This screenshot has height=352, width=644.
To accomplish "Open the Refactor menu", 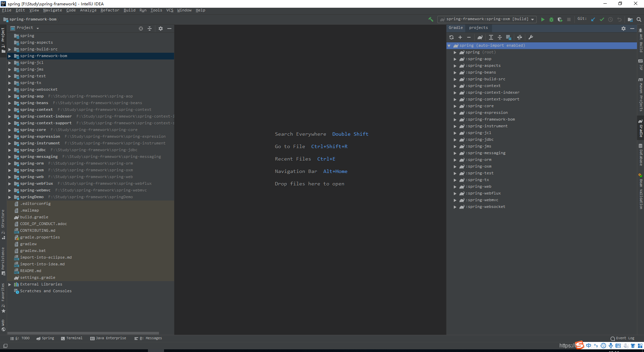I will pyautogui.click(x=110, y=10).
